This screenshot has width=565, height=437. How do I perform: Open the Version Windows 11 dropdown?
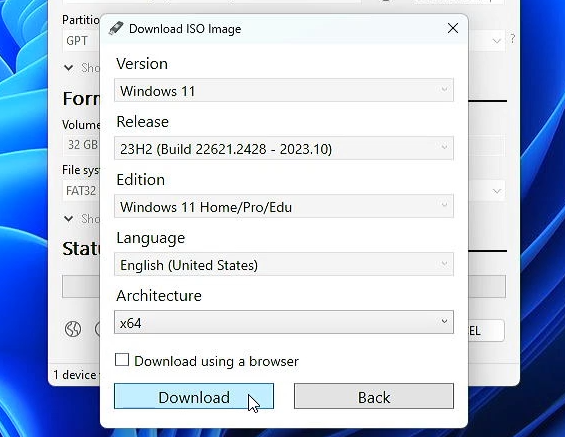click(284, 90)
